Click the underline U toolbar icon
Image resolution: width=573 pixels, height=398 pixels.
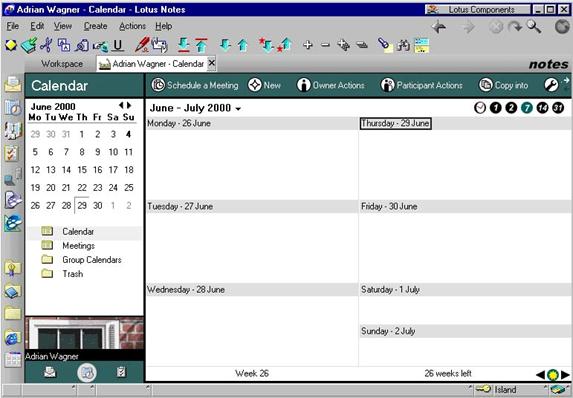click(118, 45)
